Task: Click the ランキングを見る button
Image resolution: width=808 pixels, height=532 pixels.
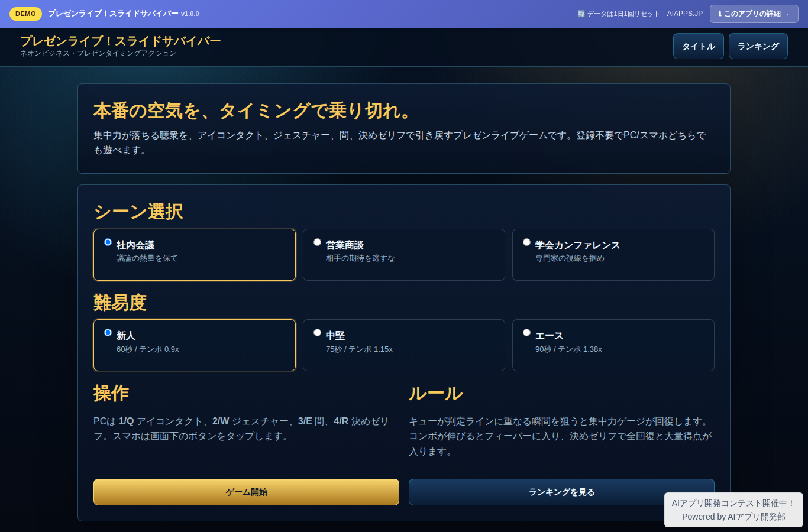Action: [561, 492]
